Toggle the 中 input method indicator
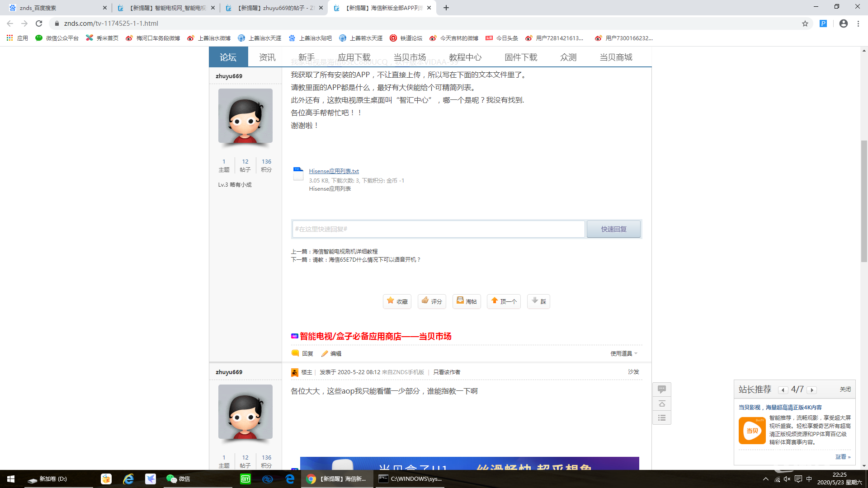 809,479
